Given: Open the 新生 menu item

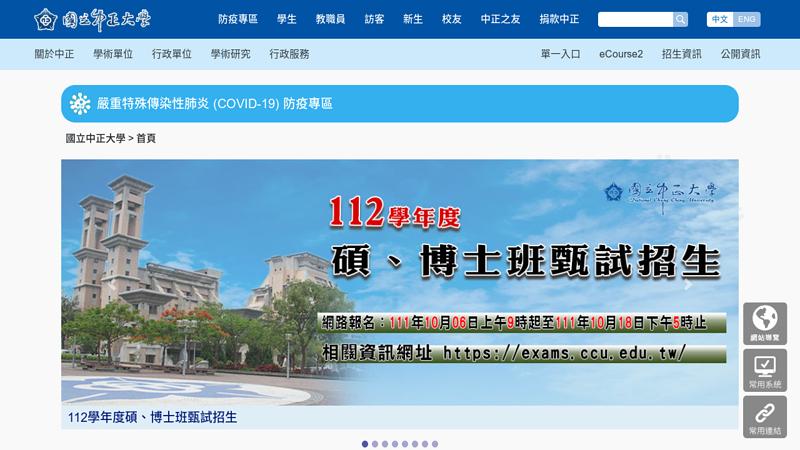Looking at the screenshot, I should point(413,19).
